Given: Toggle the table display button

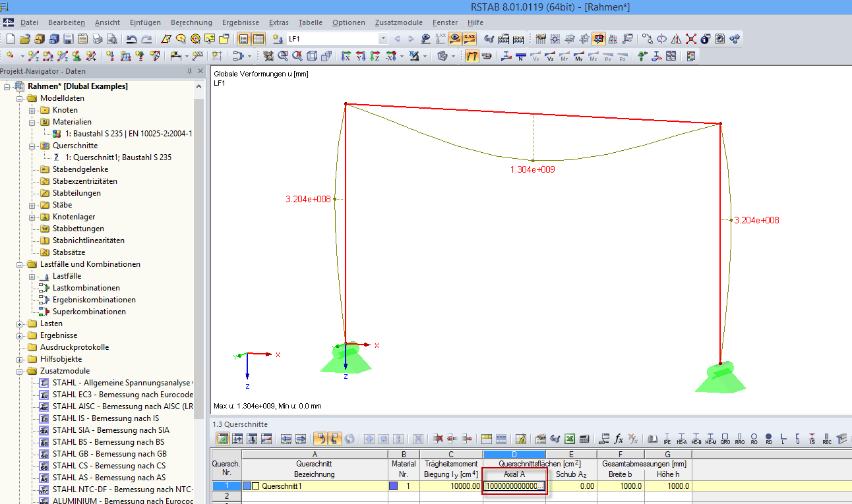Looking at the screenshot, I should pyautogui.click(x=259, y=39).
